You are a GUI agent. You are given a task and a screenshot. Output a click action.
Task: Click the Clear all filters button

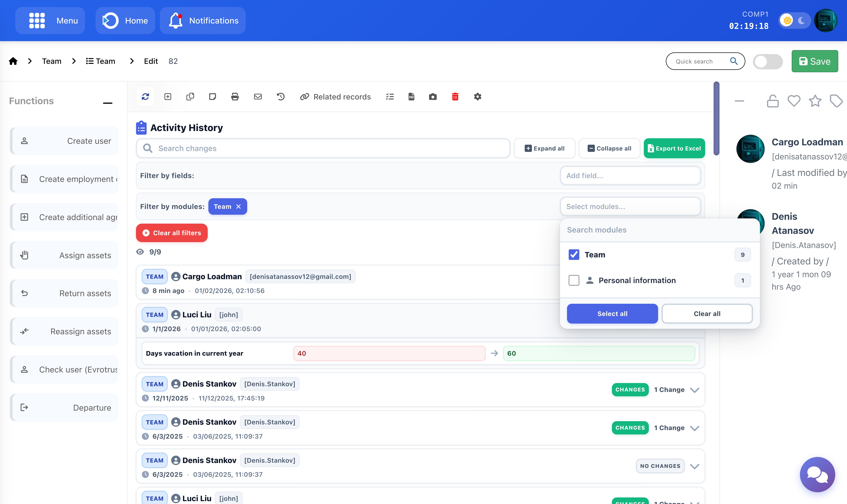coord(172,233)
